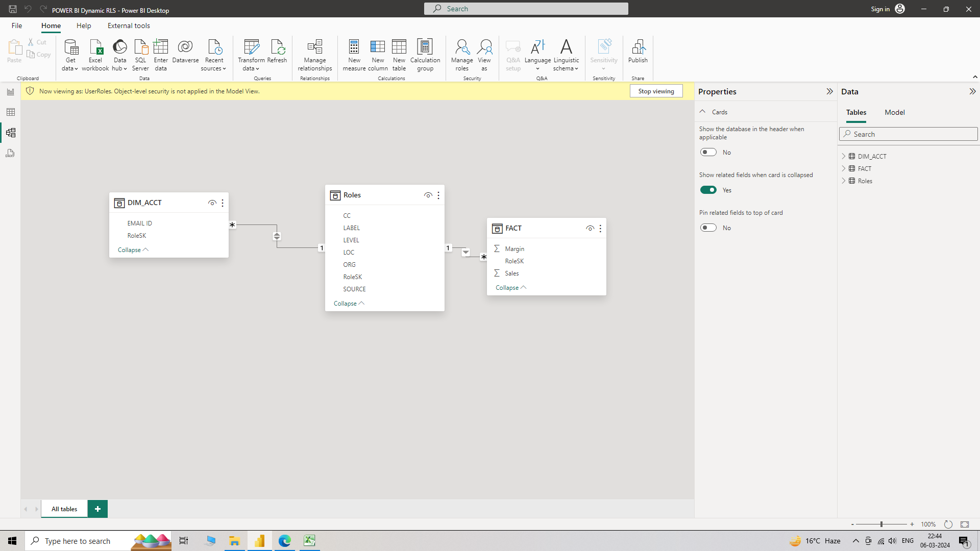This screenshot has height=551, width=980.
Task: Publish the report
Action: click(x=638, y=52)
